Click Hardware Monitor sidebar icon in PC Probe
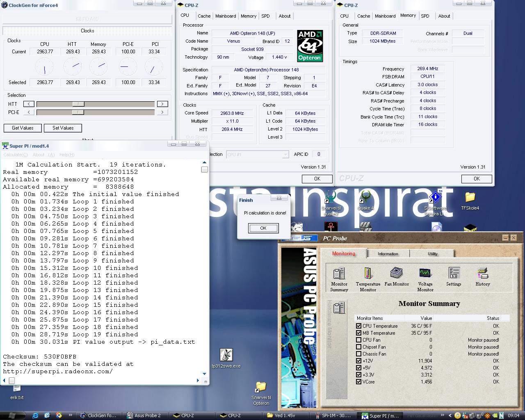 [339, 308]
